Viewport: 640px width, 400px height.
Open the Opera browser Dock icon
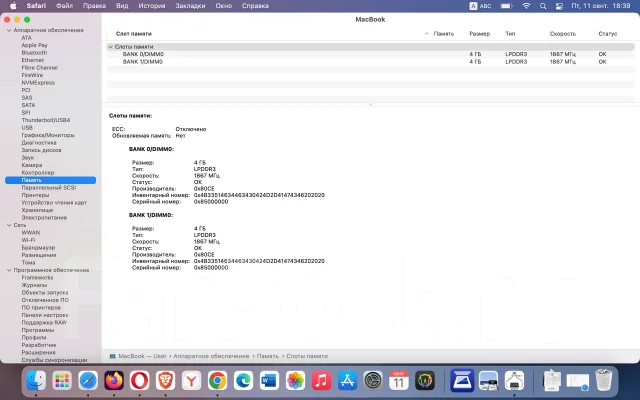click(x=140, y=381)
